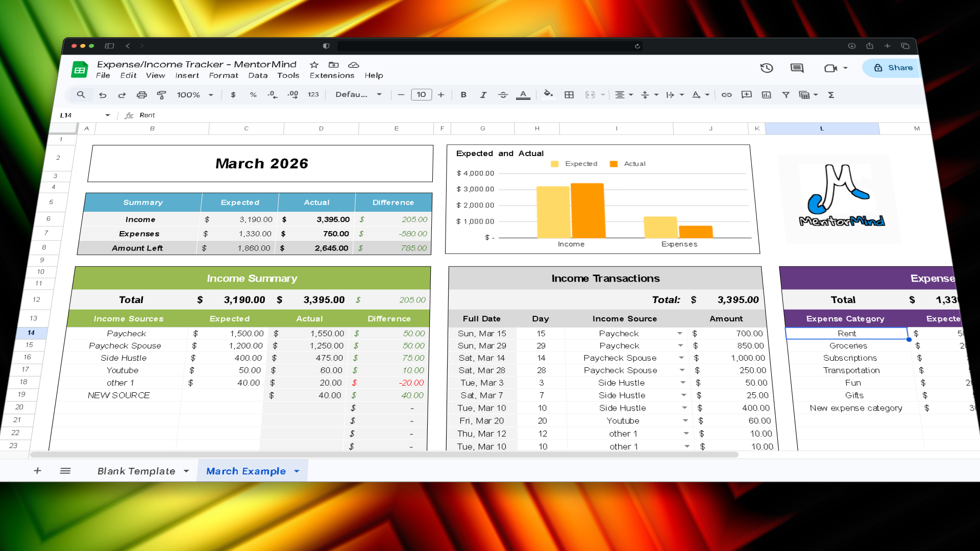This screenshot has width=980, height=551.
Task: Expand Blank Template tab options arrow
Action: (186, 471)
